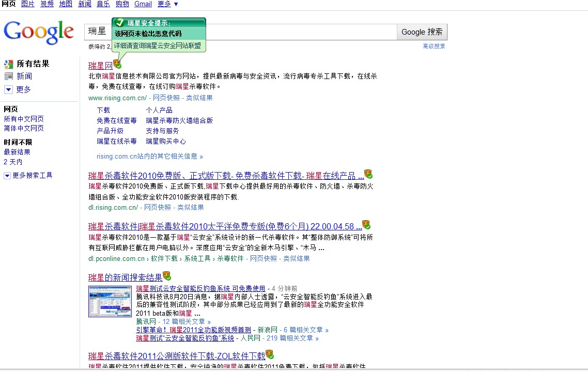Open the 瑞星杀毒软件2010太平洋免费专版 result

coord(225,226)
